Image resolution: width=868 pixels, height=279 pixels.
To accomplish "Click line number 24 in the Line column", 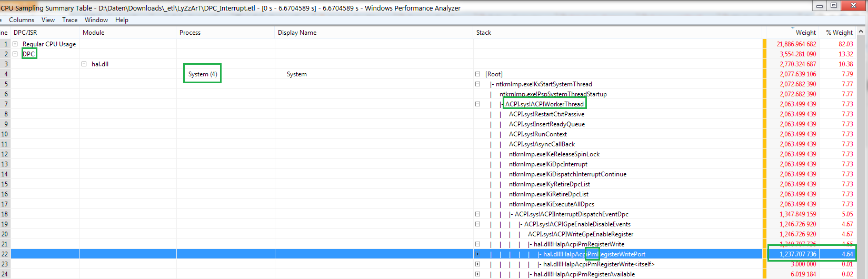I will click(5, 274).
